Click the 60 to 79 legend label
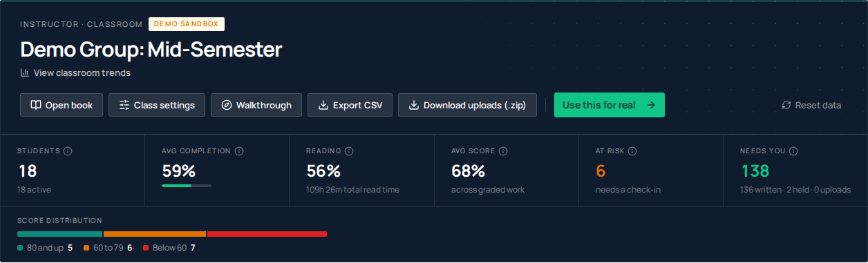This screenshot has width=868, height=263. (108, 247)
